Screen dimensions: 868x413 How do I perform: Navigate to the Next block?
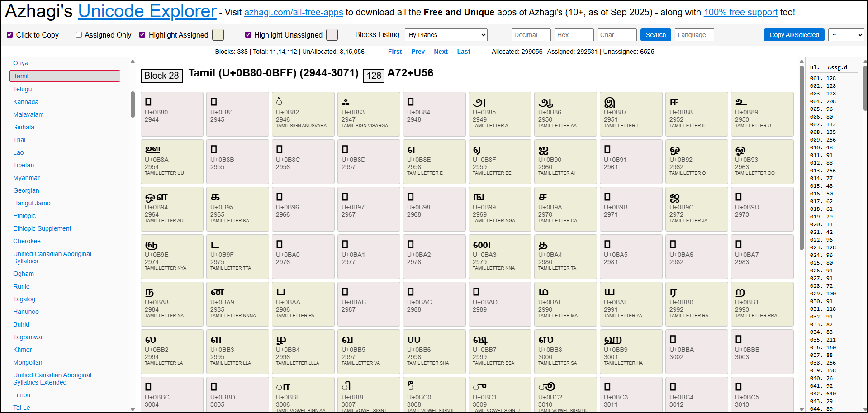[440, 52]
